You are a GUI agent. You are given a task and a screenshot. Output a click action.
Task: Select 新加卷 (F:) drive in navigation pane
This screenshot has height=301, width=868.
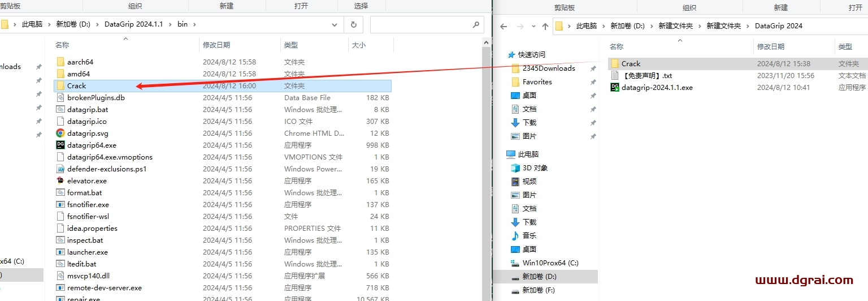click(539, 290)
